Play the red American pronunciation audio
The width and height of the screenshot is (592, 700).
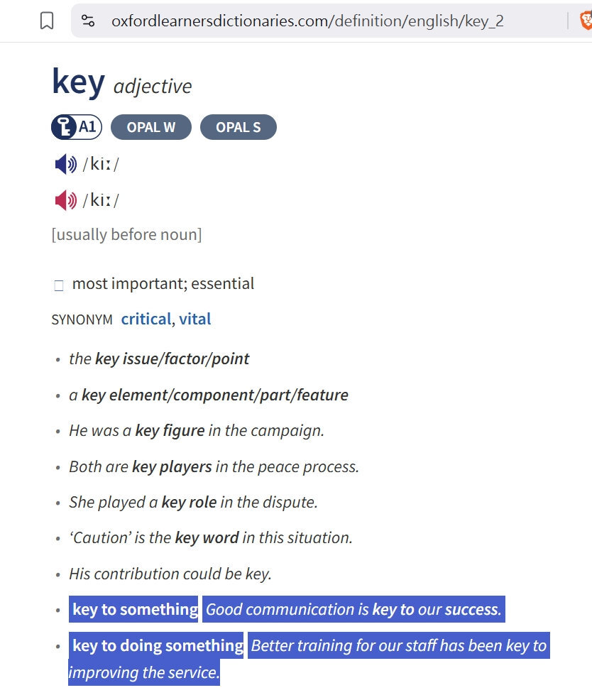65,200
